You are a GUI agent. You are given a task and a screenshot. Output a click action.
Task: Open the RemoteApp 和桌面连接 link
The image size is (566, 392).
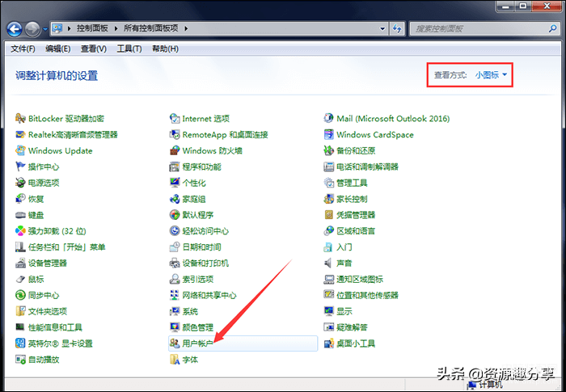[226, 135]
